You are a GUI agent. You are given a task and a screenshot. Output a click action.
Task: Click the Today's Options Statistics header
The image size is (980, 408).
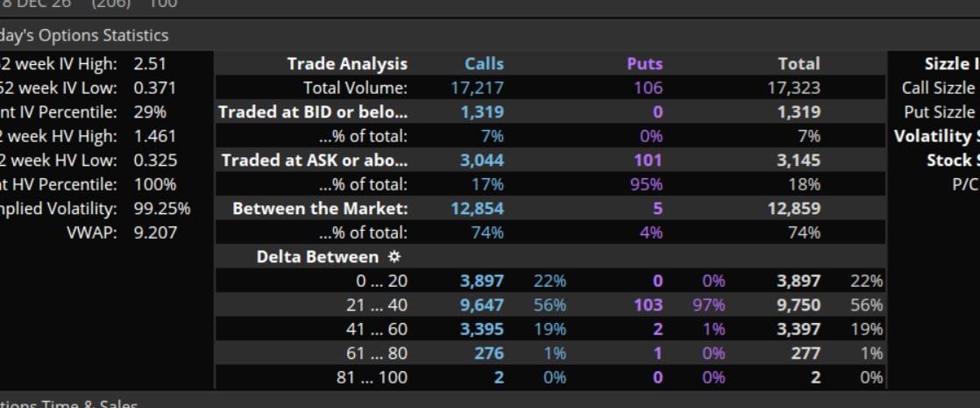[x=84, y=35]
